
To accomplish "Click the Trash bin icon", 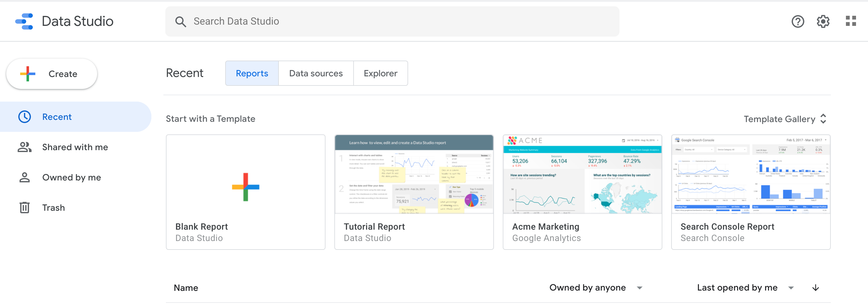I will pos(25,208).
